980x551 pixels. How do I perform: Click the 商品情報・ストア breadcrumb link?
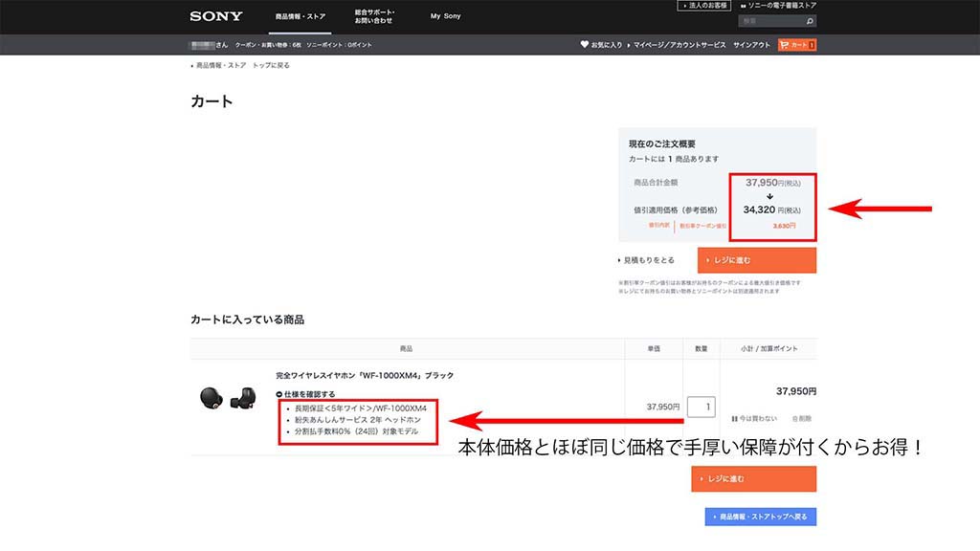(x=221, y=65)
